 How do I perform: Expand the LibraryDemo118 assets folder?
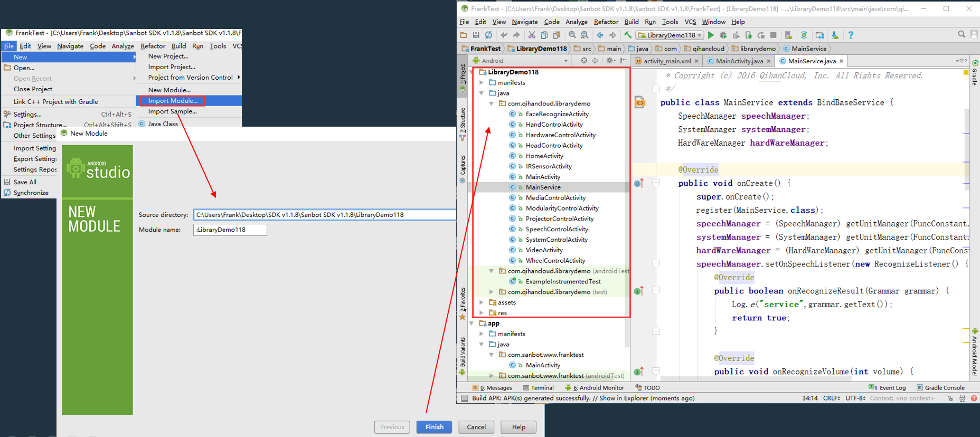coord(482,302)
